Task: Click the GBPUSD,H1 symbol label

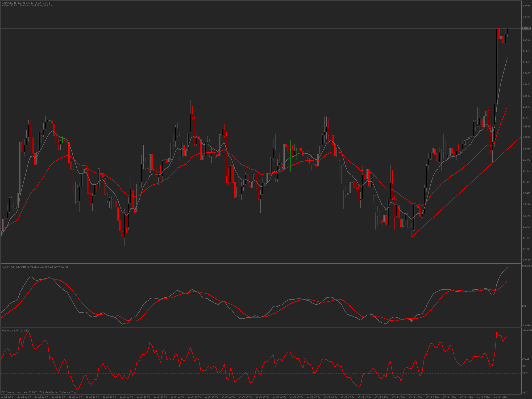Action: pyautogui.click(x=9, y=3)
